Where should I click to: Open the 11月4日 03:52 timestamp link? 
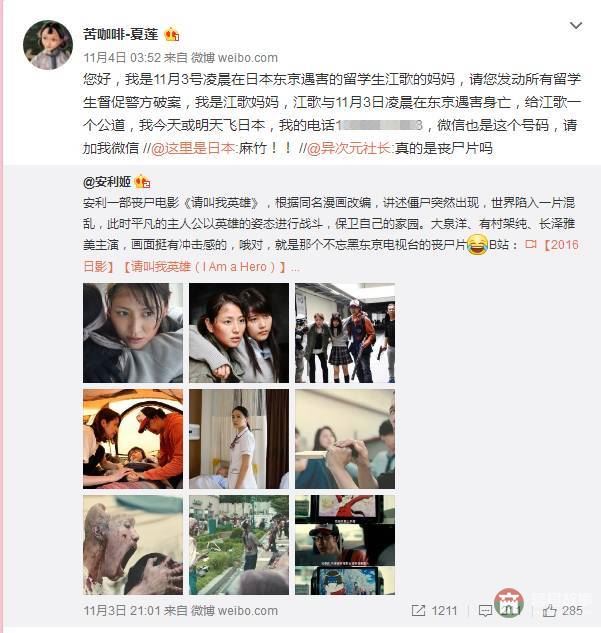click(x=122, y=58)
